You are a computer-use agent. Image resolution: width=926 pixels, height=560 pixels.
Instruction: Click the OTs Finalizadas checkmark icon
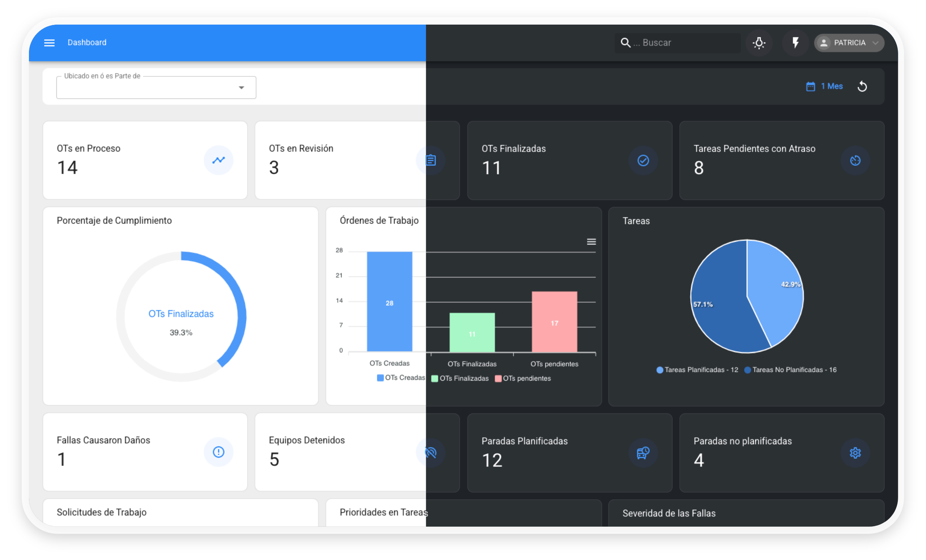pos(643,161)
